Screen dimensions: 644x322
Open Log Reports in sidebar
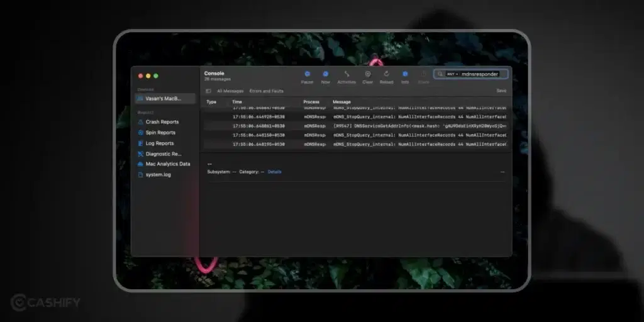click(x=160, y=143)
